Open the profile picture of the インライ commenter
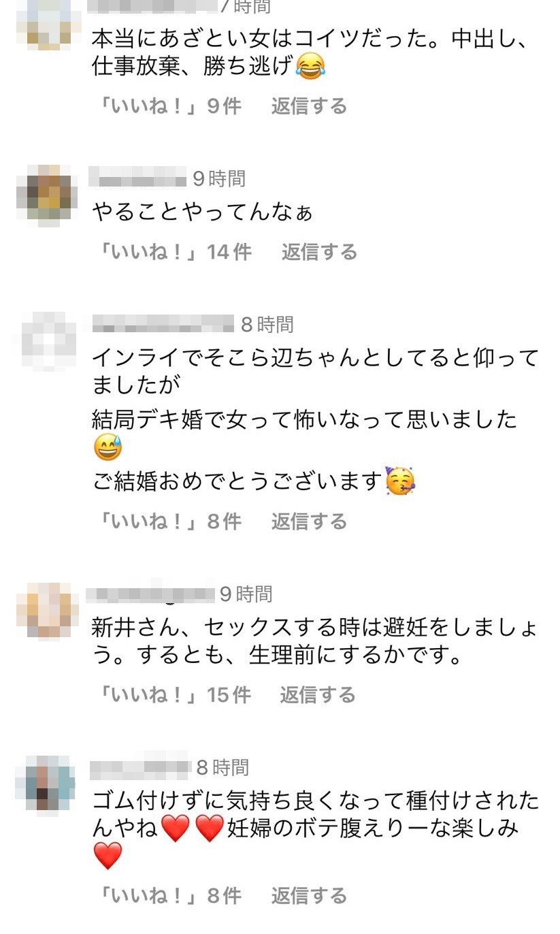 coord(48,341)
